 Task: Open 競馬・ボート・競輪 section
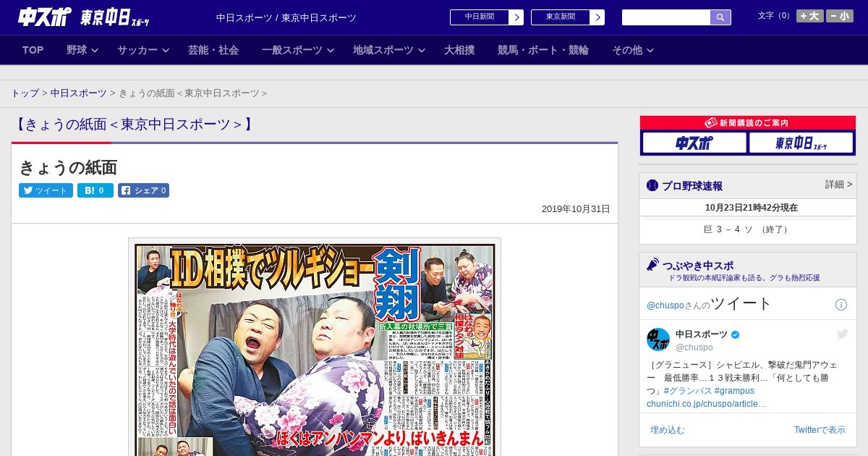[x=543, y=50]
